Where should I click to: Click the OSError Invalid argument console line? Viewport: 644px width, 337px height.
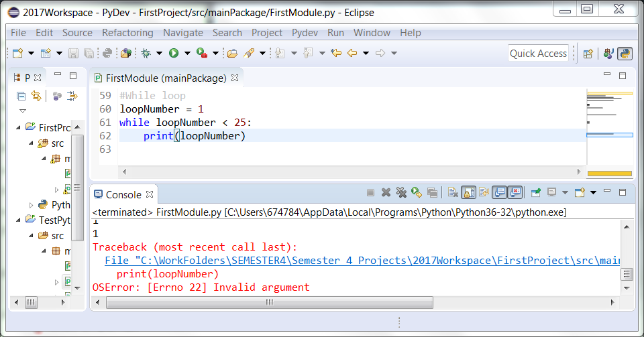click(201, 287)
